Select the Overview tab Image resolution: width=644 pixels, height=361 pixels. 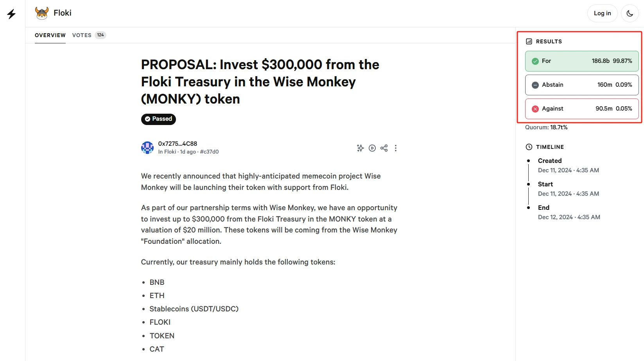click(50, 35)
